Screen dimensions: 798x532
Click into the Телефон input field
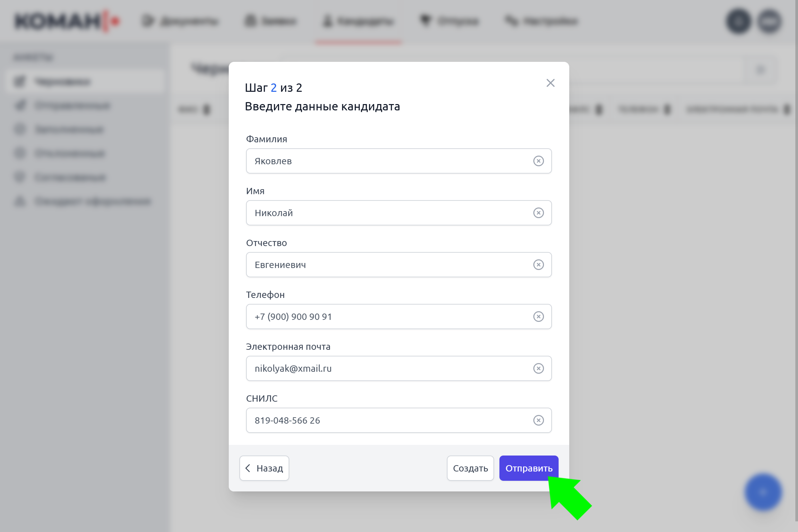point(399,317)
